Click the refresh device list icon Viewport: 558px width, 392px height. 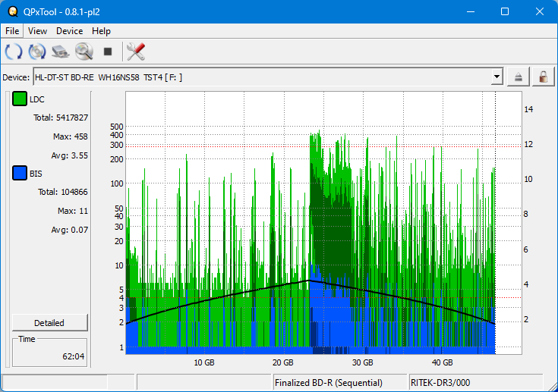(x=14, y=52)
